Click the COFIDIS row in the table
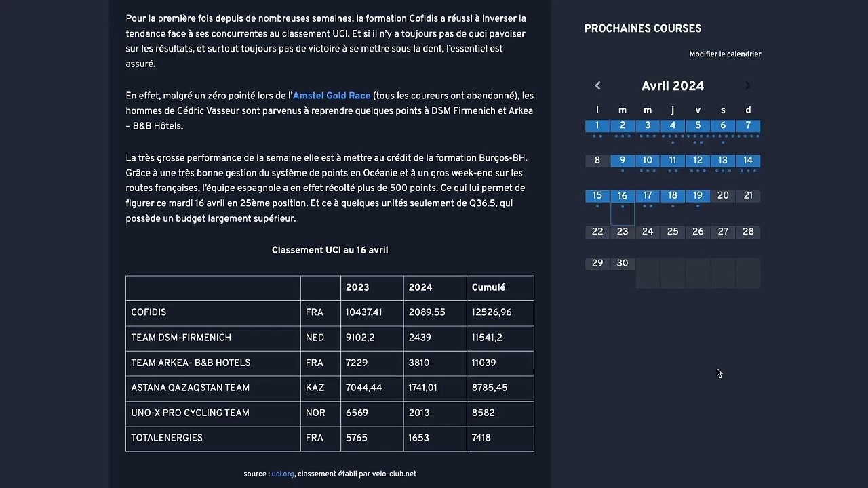Image resolution: width=868 pixels, height=488 pixels. 149,312
